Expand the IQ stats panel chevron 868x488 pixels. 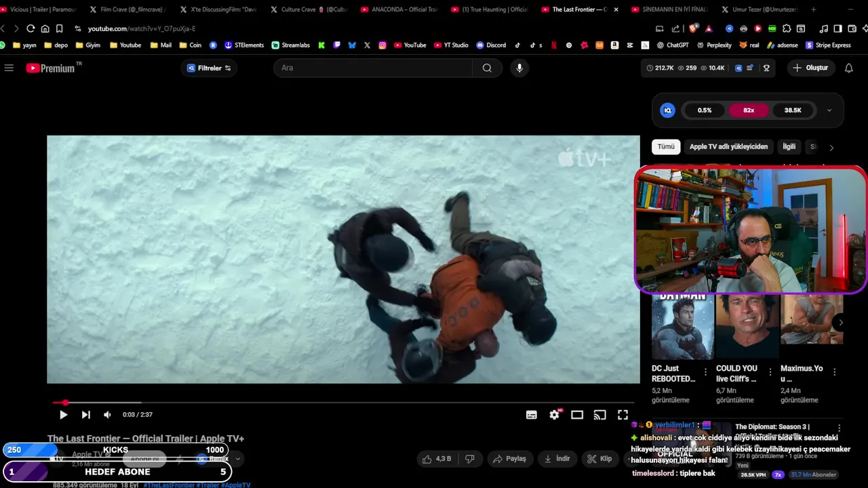pyautogui.click(x=829, y=110)
